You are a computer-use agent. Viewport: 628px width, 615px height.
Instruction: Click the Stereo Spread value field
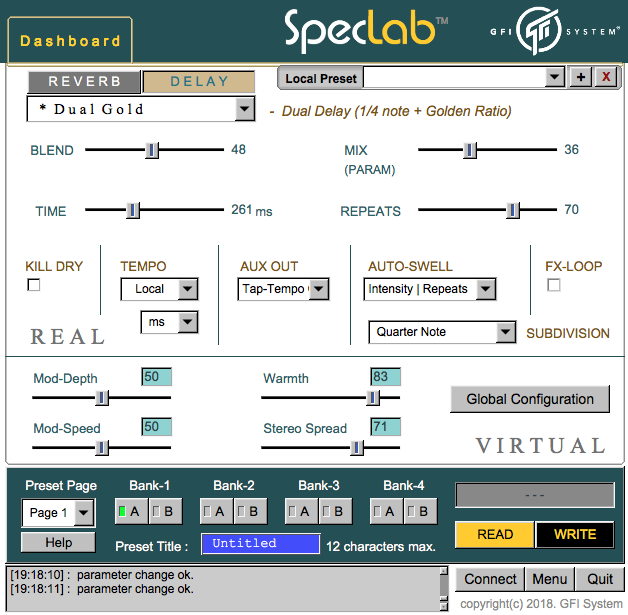coord(385,427)
